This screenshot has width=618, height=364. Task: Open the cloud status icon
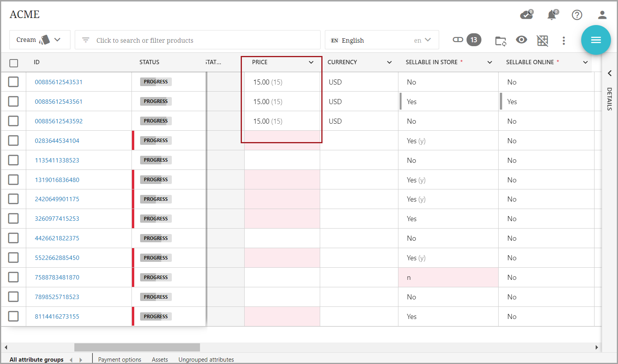coord(526,15)
